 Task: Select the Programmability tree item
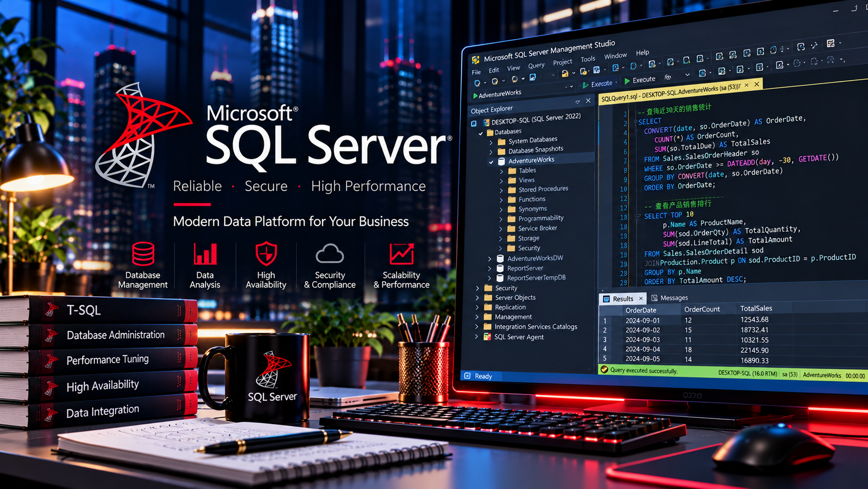540,218
